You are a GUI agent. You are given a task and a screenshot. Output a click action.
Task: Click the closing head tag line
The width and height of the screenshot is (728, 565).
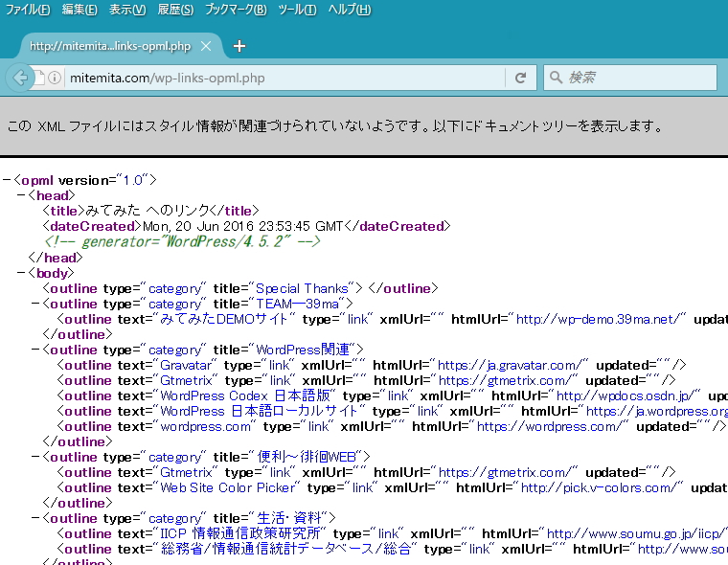coord(56,258)
